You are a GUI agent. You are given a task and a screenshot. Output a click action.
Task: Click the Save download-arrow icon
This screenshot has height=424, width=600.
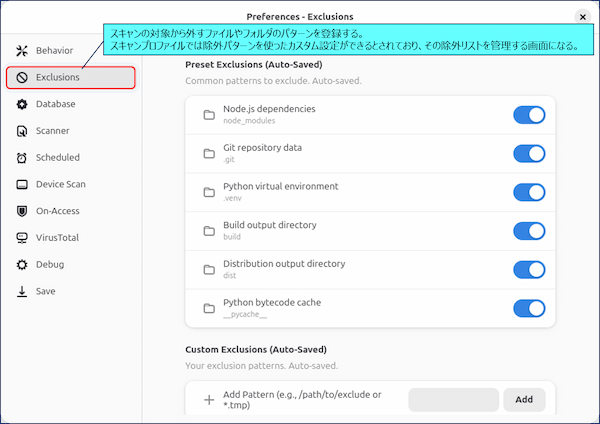pyautogui.click(x=22, y=291)
